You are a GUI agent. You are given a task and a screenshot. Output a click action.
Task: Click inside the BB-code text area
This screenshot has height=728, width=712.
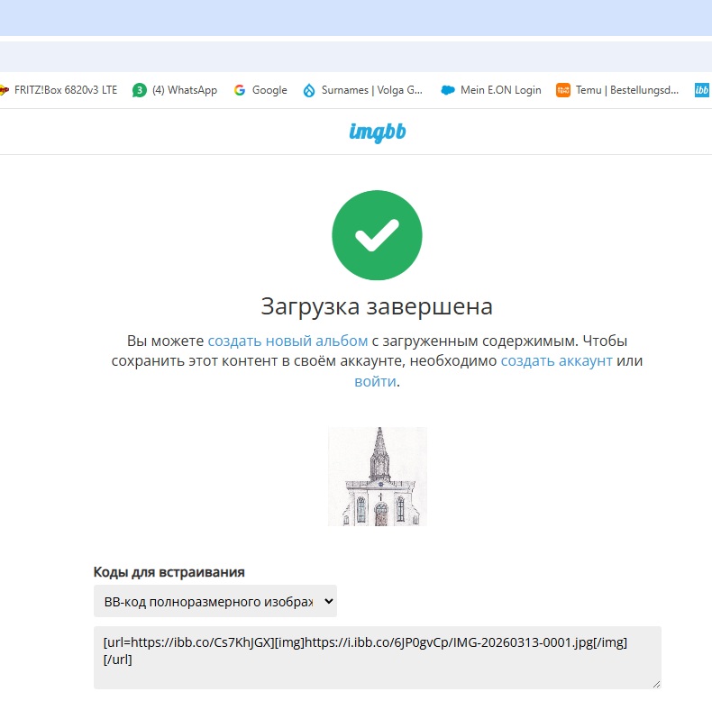tap(377, 658)
